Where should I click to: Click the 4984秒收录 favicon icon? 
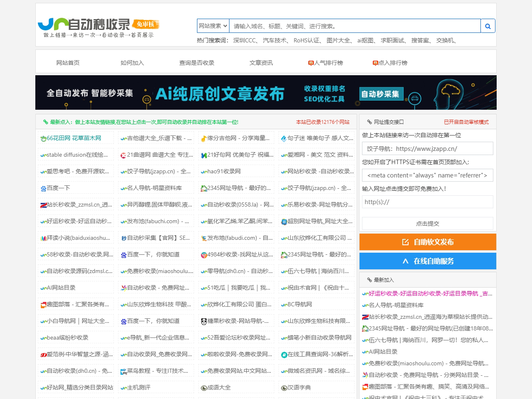204,255
